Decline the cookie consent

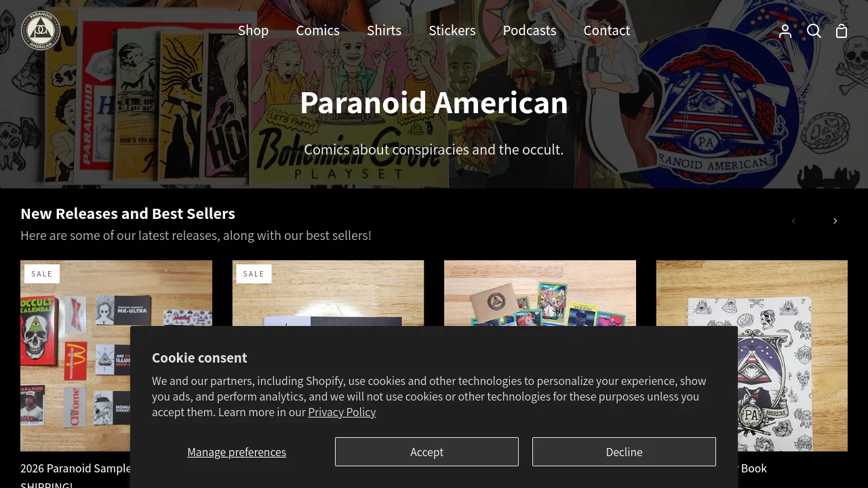pyautogui.click(x=624, y=452)
